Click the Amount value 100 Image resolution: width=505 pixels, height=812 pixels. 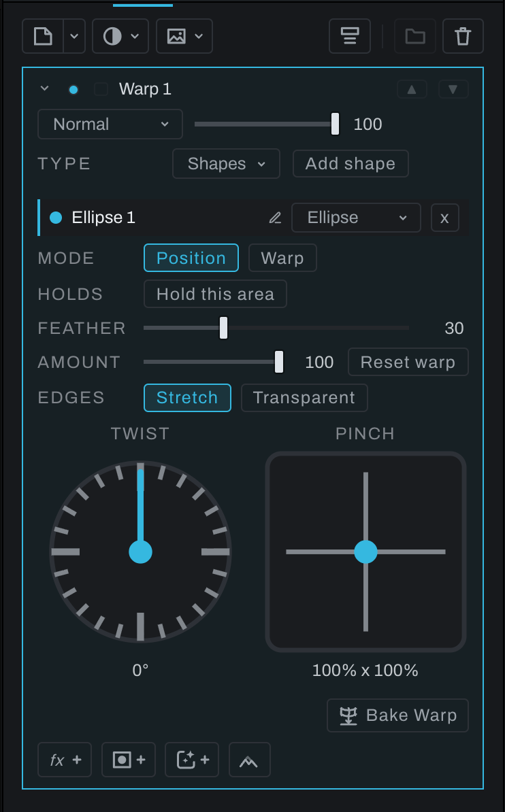[319, 362]
